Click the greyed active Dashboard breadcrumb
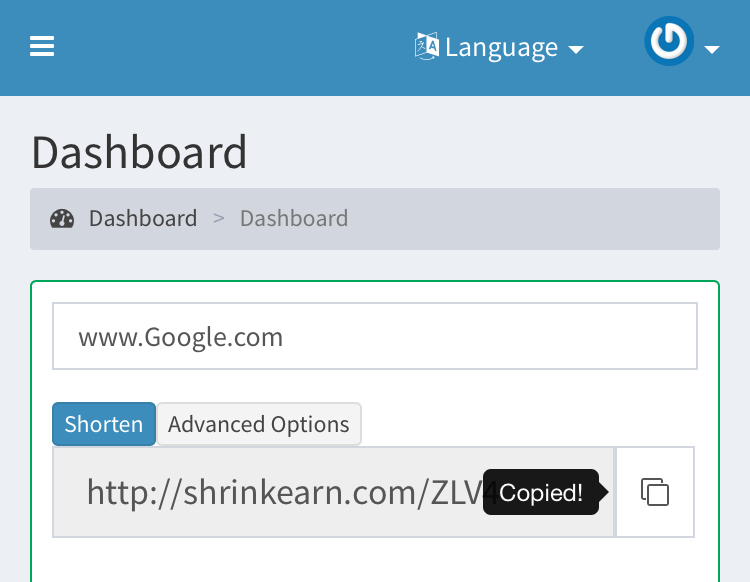Screen dimensions: 750x582 pos(293,218)
